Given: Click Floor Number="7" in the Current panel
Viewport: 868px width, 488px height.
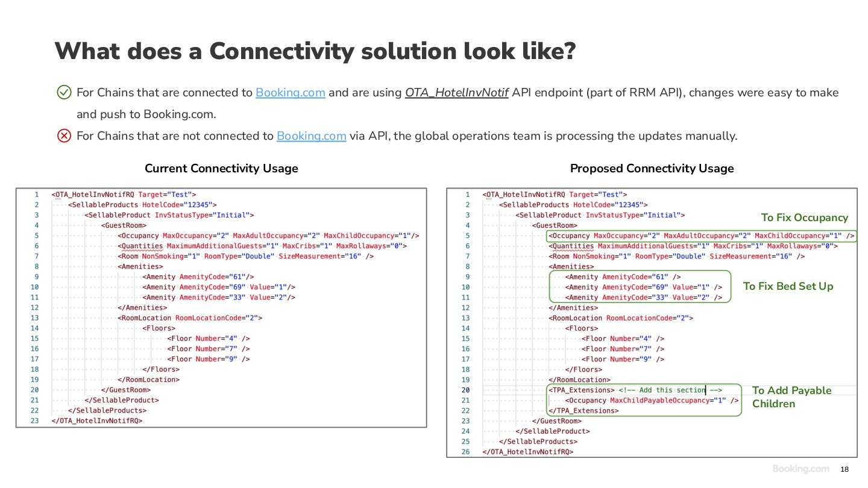Looking at the screenshot, I should [x=209, y=349].
